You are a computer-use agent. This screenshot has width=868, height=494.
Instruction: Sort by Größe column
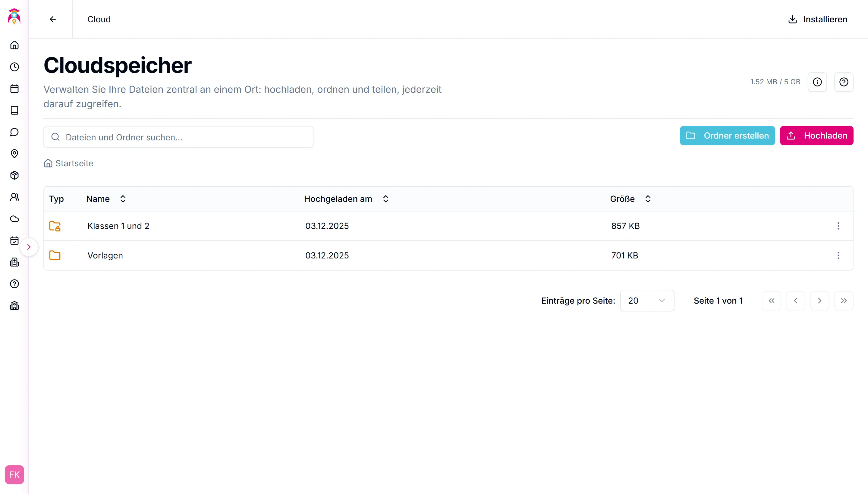click(x=648, y=199)
